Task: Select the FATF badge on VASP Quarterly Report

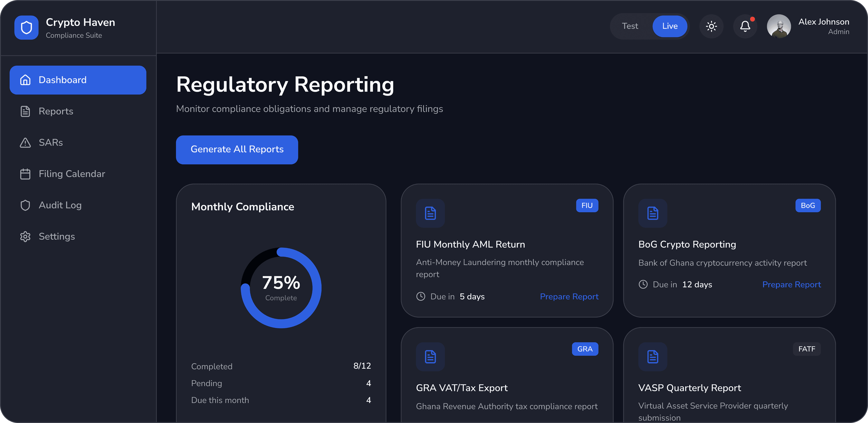Action: [x=807, y=349]
